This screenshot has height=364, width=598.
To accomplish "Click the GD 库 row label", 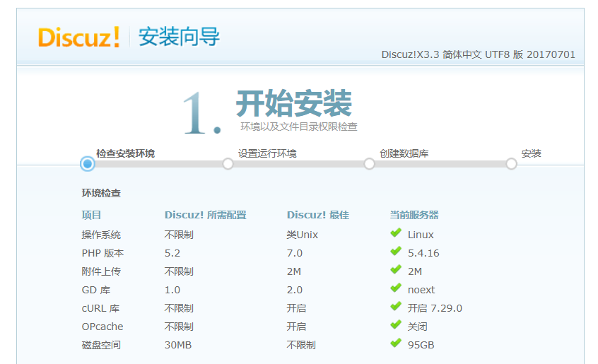I will (95, 290).
